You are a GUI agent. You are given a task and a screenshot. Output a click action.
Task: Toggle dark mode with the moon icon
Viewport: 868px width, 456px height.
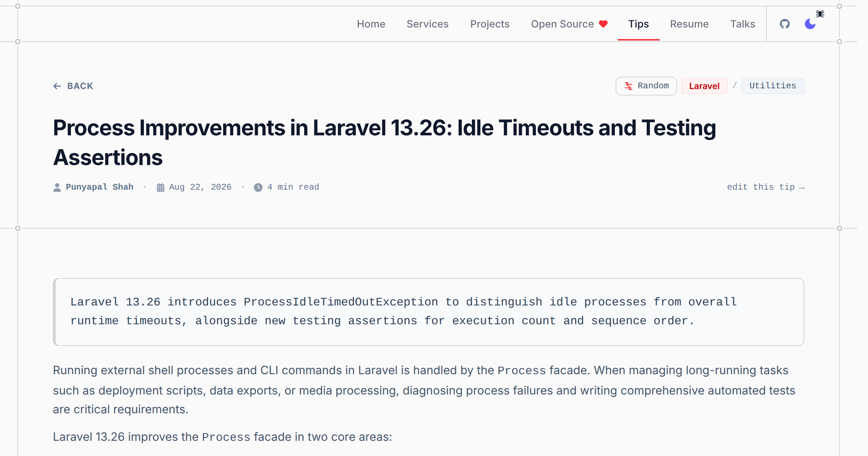click(x=810, y=24)
